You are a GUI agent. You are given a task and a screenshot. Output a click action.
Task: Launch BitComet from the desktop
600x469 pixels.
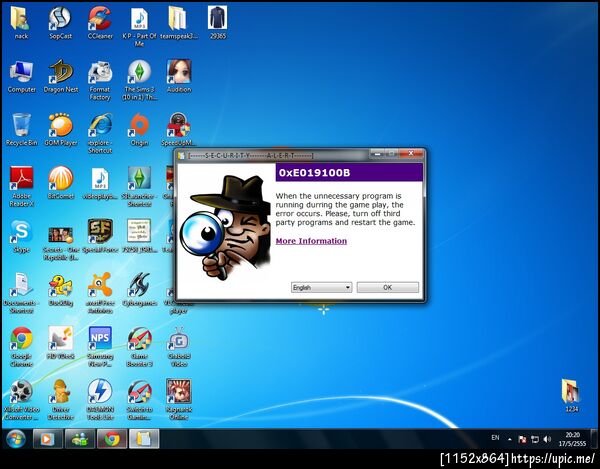(60, 183)
